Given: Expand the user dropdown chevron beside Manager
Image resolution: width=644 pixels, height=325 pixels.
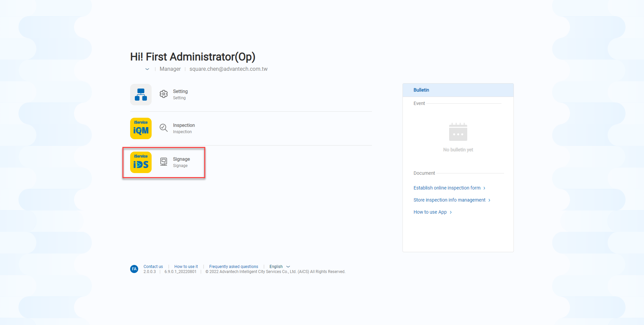Looking at the screenshot, I should 147,69.
